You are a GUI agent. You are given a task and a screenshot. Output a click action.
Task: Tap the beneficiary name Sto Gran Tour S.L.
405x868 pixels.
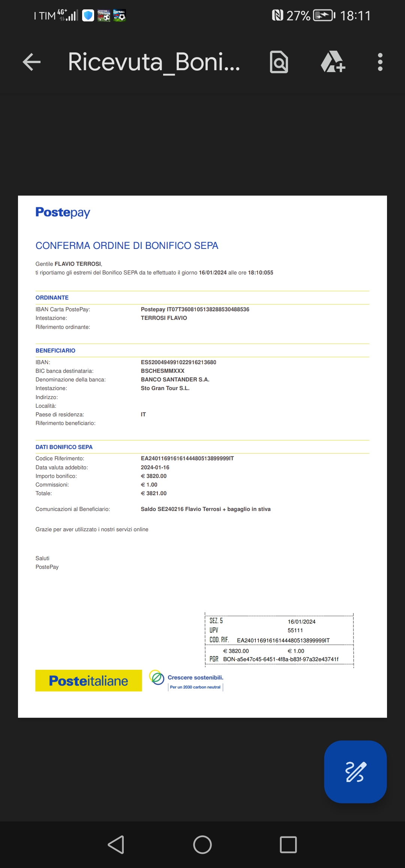(x=165, y=388)
